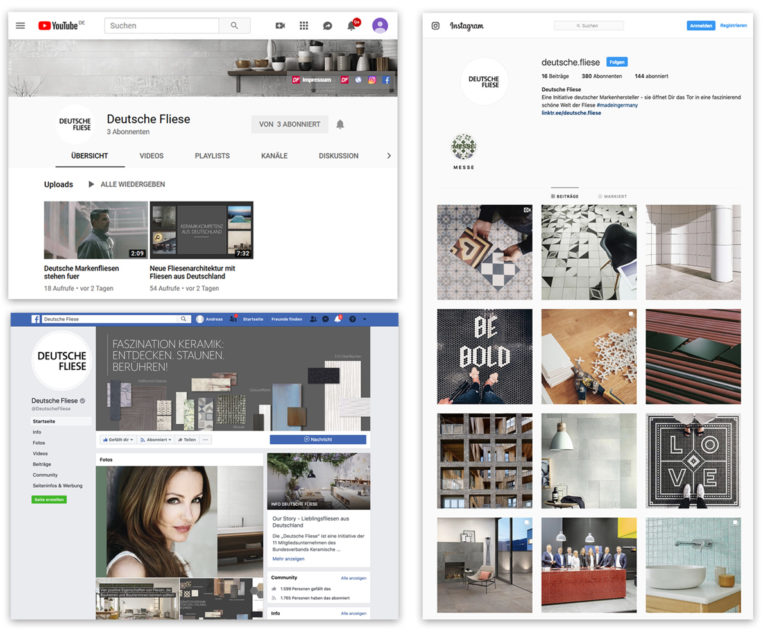Open the 'LOVE' tile Instagram post
Image resolution: width=770 pixels, height=638 pixels.
pyautogui.click(x=693, y=461)
